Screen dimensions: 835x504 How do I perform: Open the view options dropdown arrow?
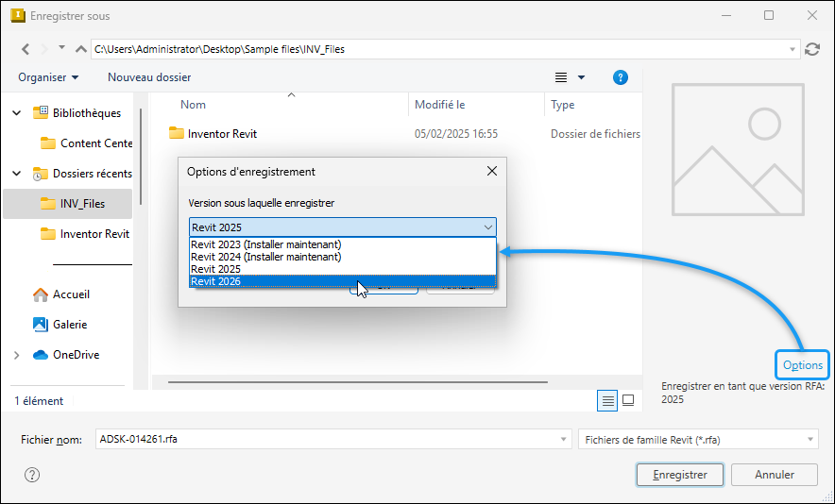point(582,77)
